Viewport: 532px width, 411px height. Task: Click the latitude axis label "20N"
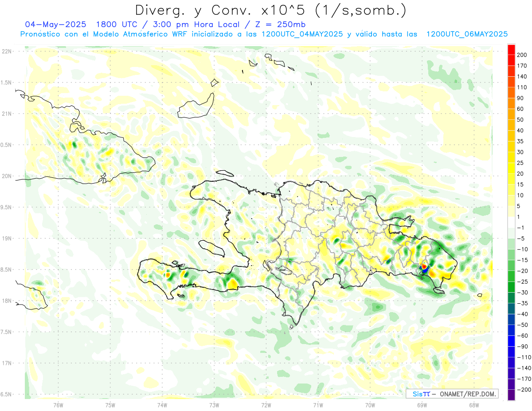pos(7,176)
